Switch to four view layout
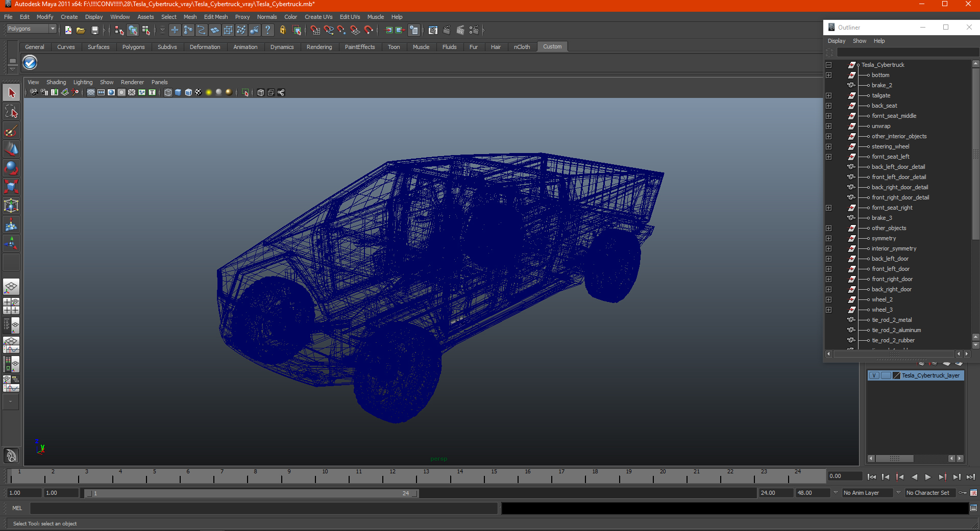The height and width of the screenshot is (531, 980). click(x=11, y=306)
